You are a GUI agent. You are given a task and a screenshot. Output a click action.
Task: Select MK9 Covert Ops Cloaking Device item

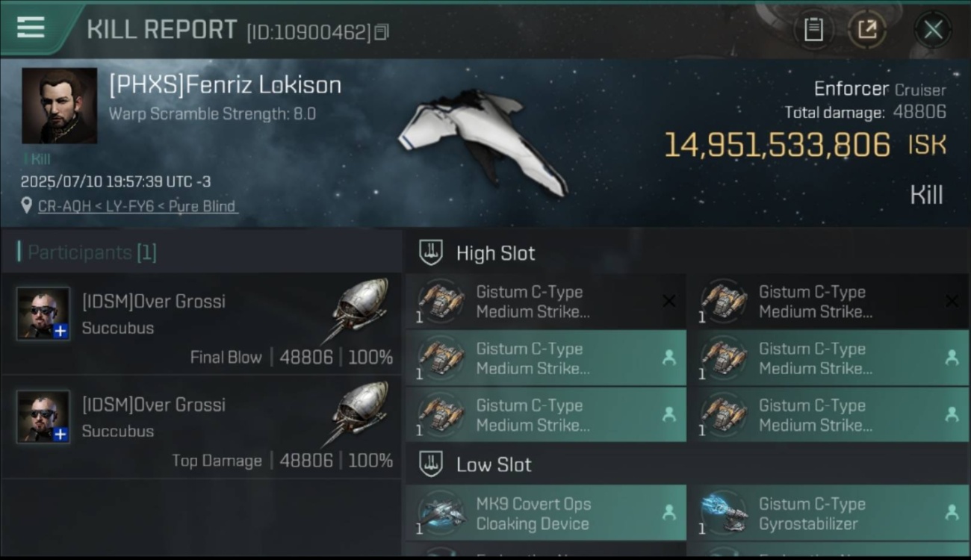click(x=546, y=513)
